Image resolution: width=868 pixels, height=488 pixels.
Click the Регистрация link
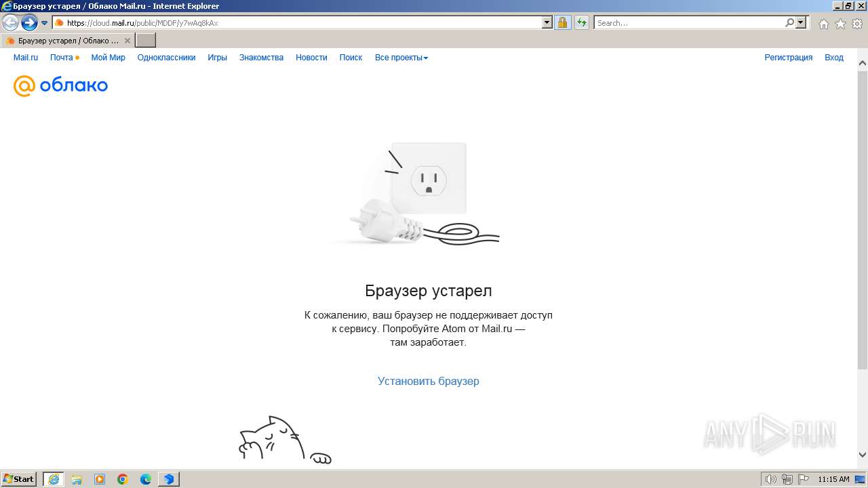click(x=788, y=58)
